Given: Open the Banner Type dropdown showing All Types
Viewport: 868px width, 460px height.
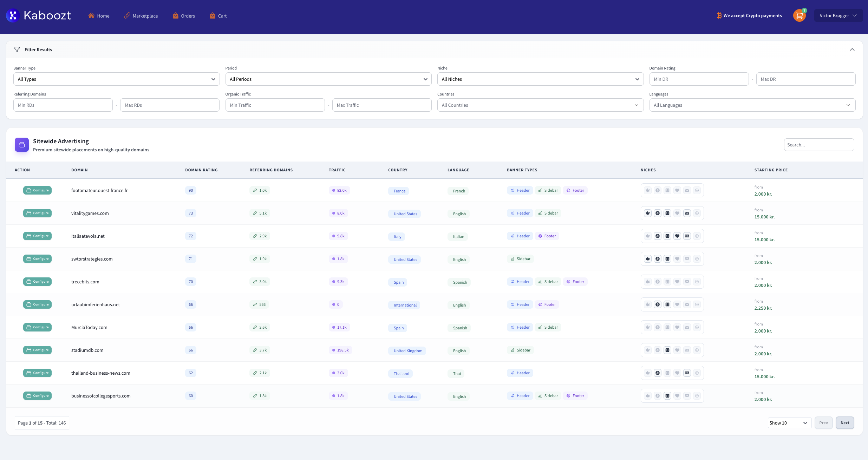Looking at the screenshot, I should pos(116,79).
